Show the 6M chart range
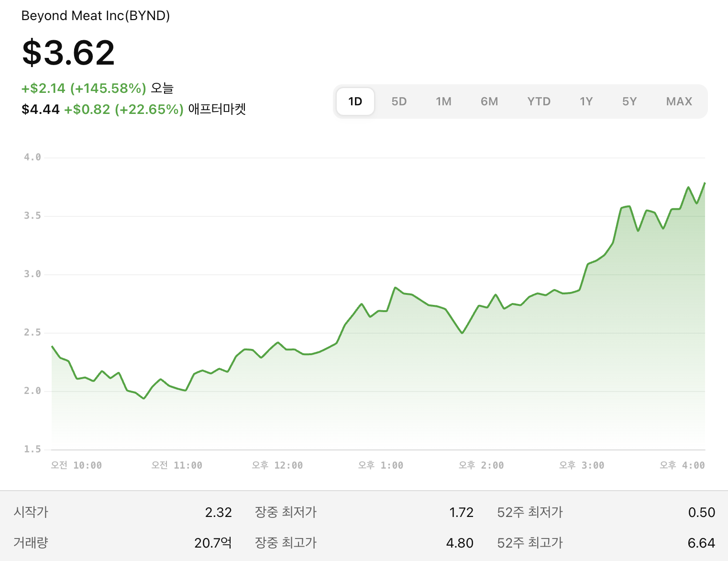 click(x=489, y=101)
